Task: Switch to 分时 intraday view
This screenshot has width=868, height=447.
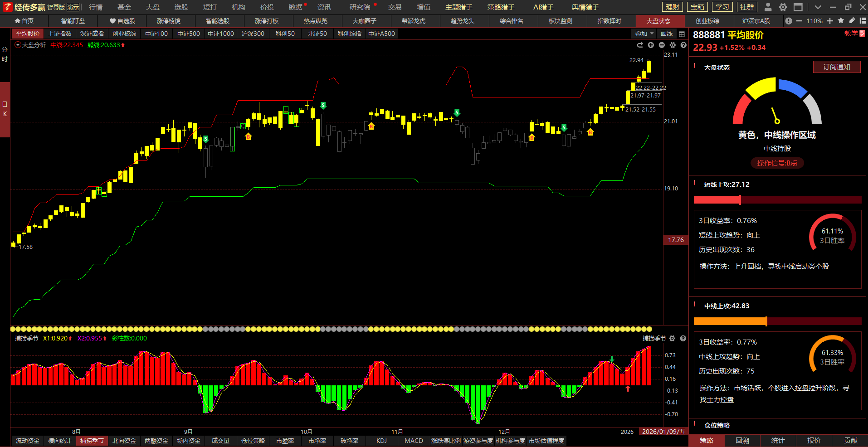Action: point(5,54)
